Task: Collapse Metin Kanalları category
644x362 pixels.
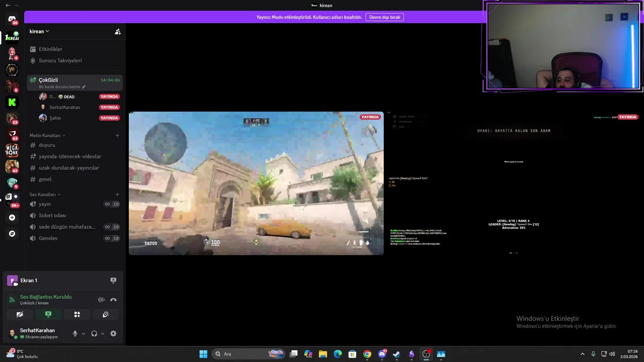Action: [47, 135]
